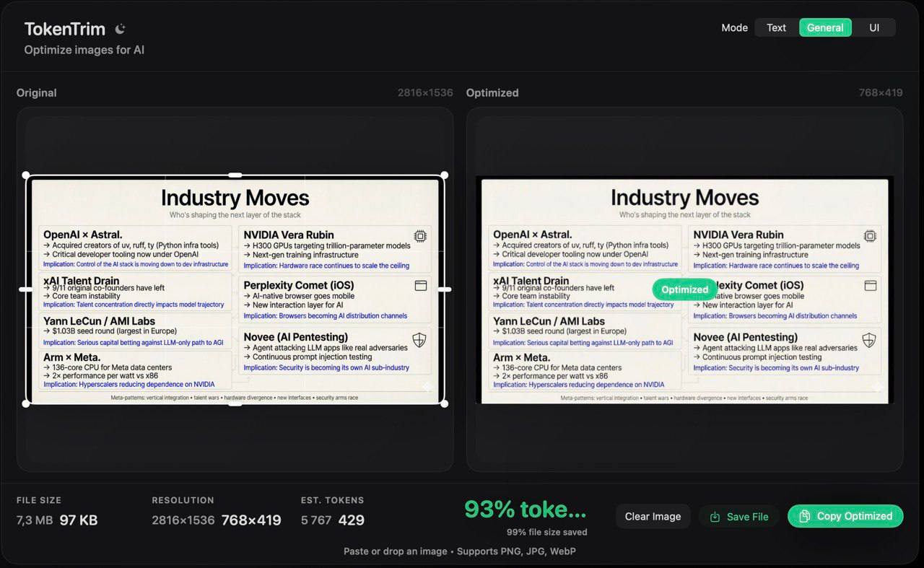
Task: Click the top edge crop handle
Action: (x=235, y=175)
